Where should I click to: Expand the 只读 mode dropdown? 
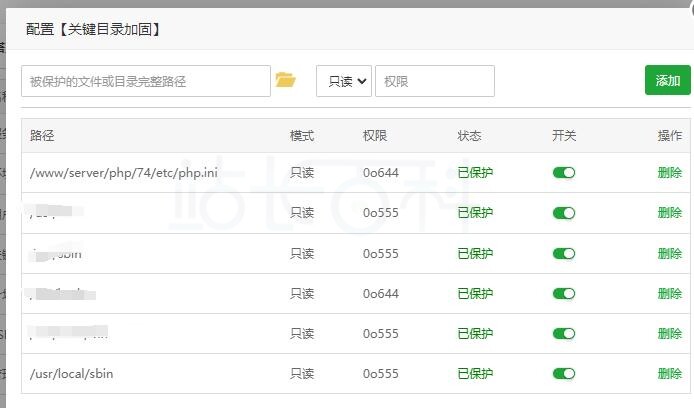tap(343, 81)
